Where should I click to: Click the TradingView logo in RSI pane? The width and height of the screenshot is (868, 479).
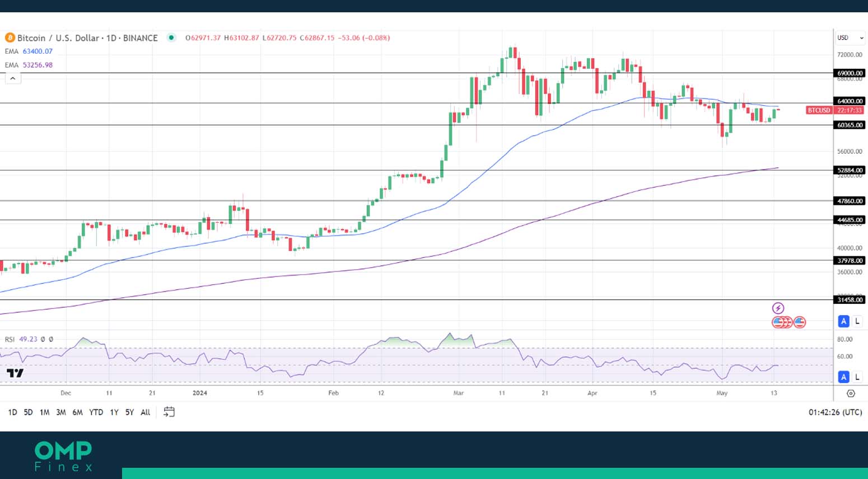click(15, 373)
